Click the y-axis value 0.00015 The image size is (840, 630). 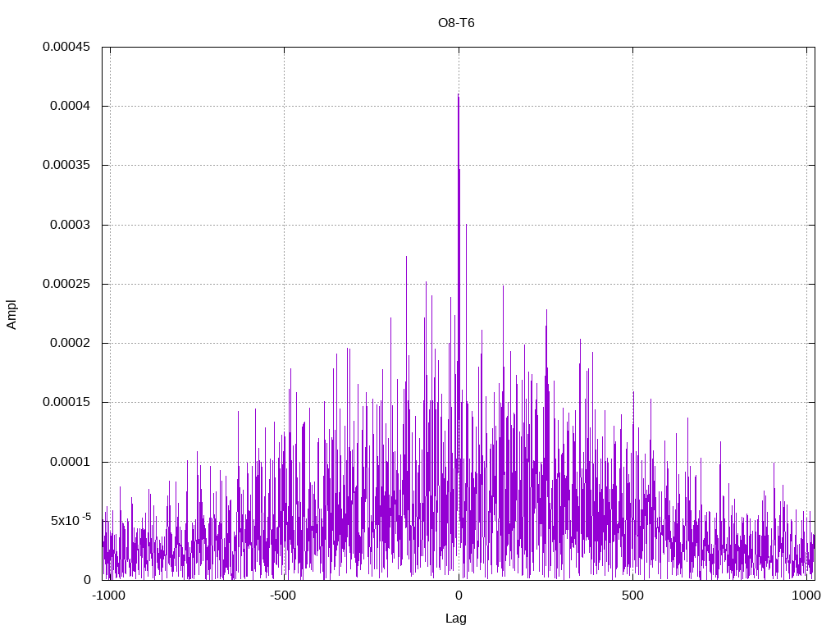point(66,402)
